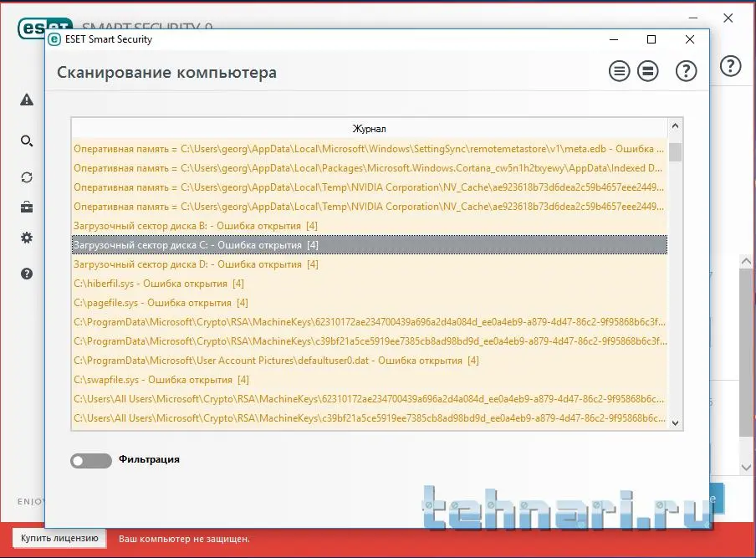Select ProgramData MachineKeys 62310172 row

tap(370, 322)
